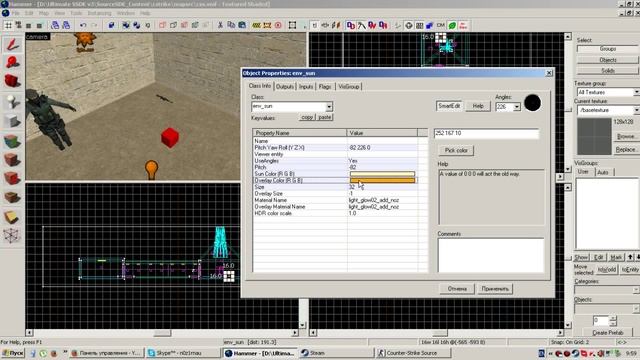Click the Create Prefab button
This screenshot has height=360, width=640.
607,333
